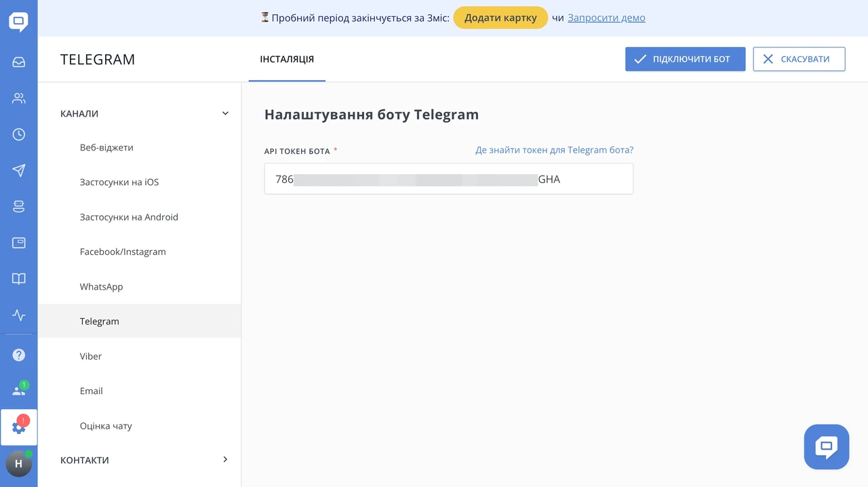
Task: Open the Campaigns paper plane icon
Action: point(19,170)
